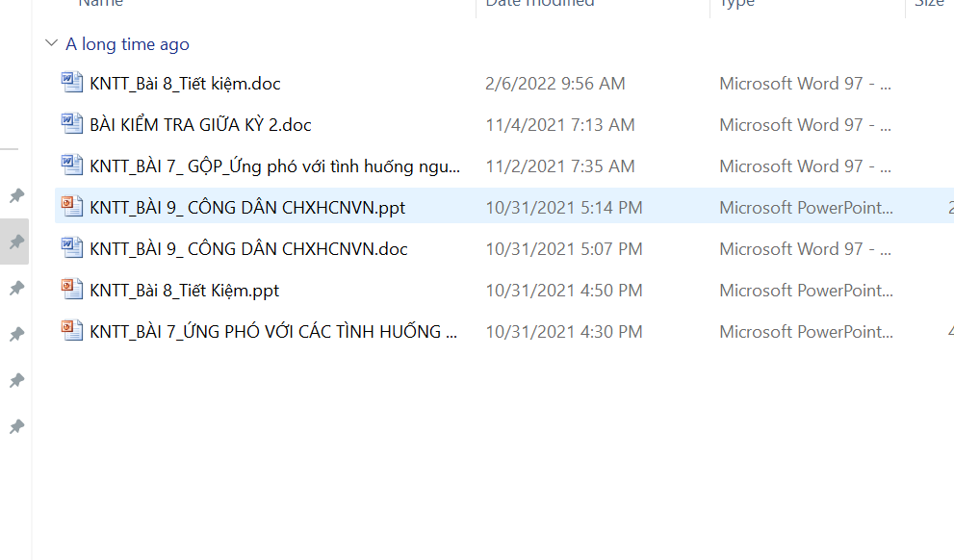Click the highlighted pin icon in the sidebar
This screenshot has width=954, height=560.
(x=16, y=242)
